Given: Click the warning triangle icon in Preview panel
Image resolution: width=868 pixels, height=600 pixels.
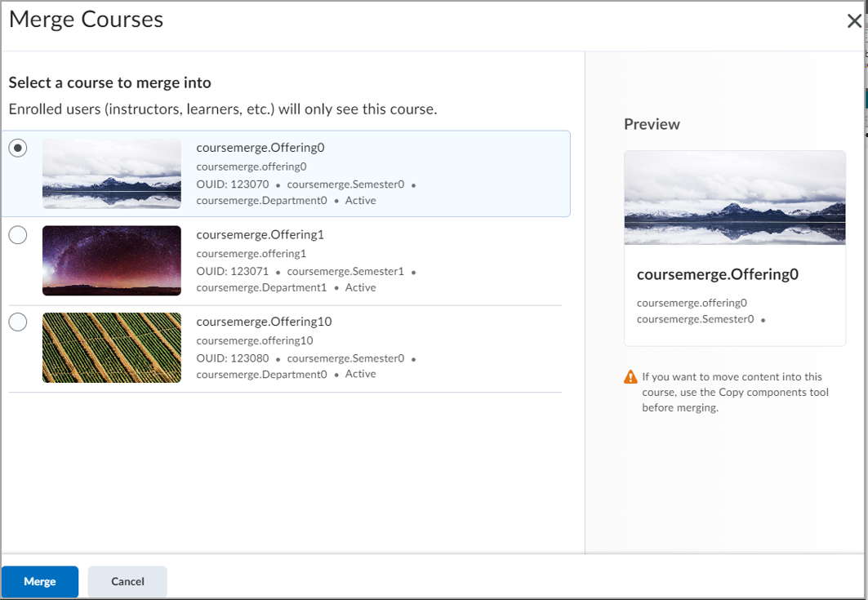Looking at the screenshot, I should 630,376.
